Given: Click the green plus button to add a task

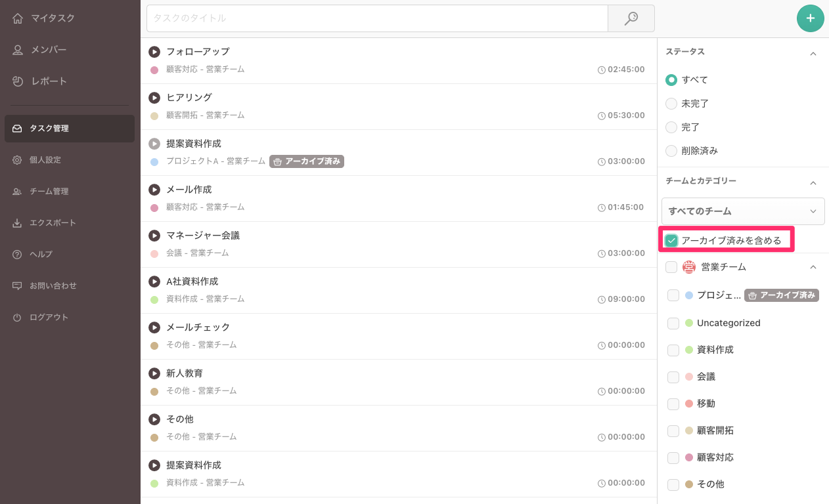Looking at the screenshot, I should [x=810, y=18].
